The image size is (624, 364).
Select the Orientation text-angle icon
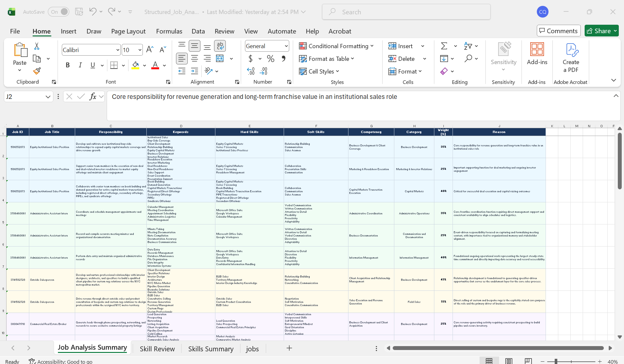208,71
